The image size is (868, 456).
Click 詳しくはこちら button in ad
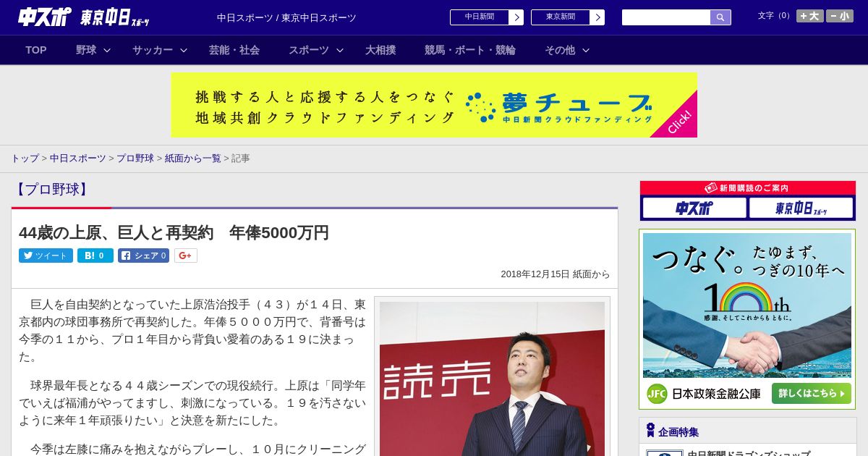pos(811,393)
